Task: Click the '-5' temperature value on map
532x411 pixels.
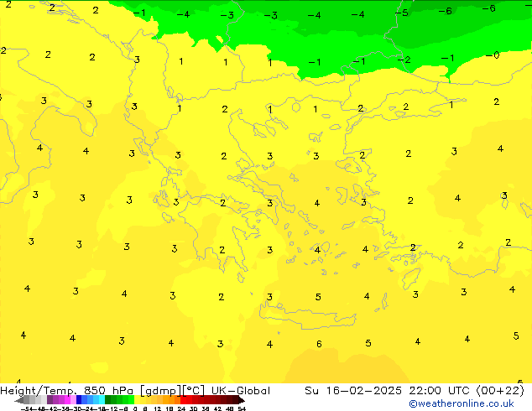Action: [x=401, y=13]
